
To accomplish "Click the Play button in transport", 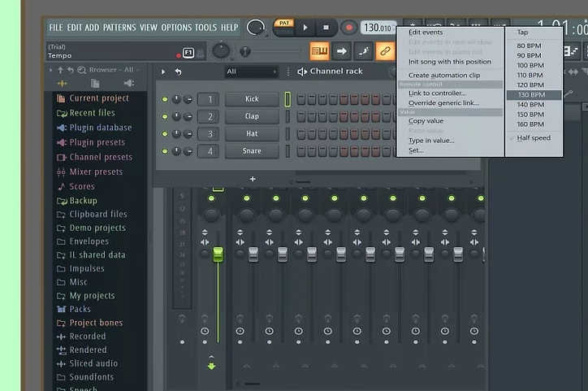I will pos(305,28).
